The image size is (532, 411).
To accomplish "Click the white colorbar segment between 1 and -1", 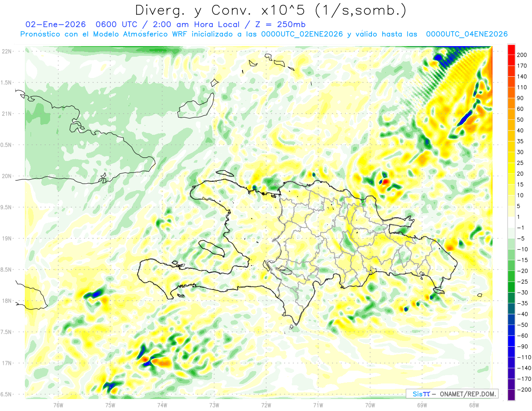I will point(511,223).
